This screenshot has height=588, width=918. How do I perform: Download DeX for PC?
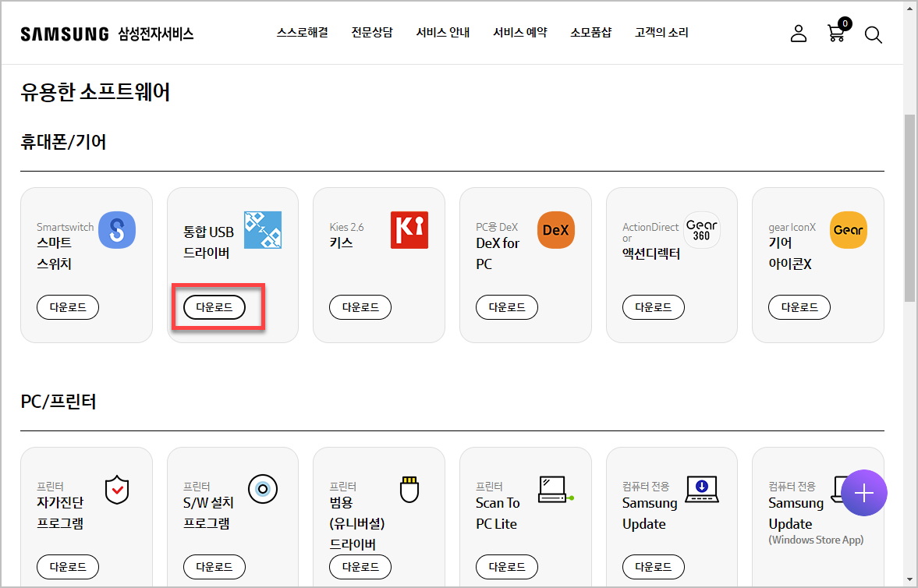pos(506,307)
